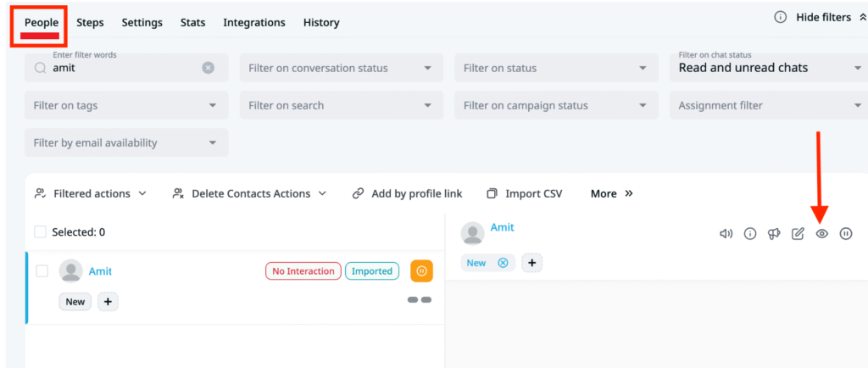Add a tag with plus in contact row
Viewport: 868px width, 368px height.
(x=108, y=302)
